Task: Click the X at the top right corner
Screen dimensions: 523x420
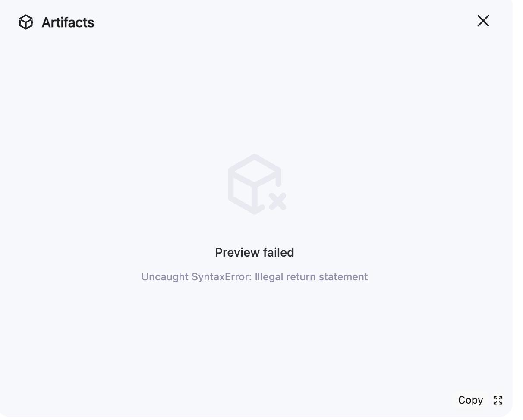Action: tap(483, 21)
